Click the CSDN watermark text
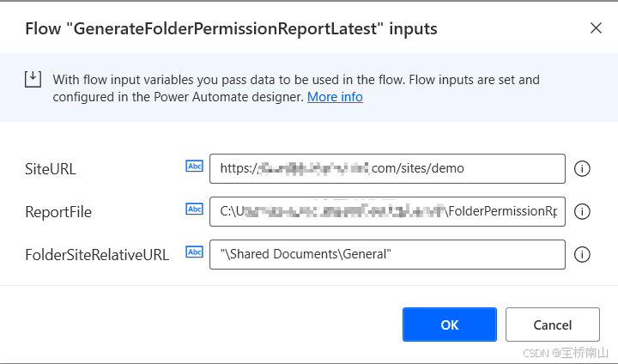This screenshot has height=364, width=618. click(566, 352)
